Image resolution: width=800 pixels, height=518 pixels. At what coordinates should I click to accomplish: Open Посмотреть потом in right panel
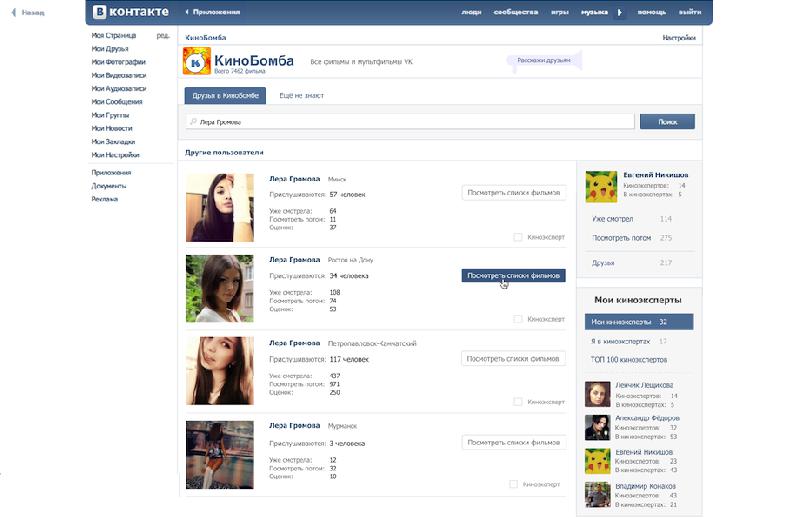click(621, 238)
